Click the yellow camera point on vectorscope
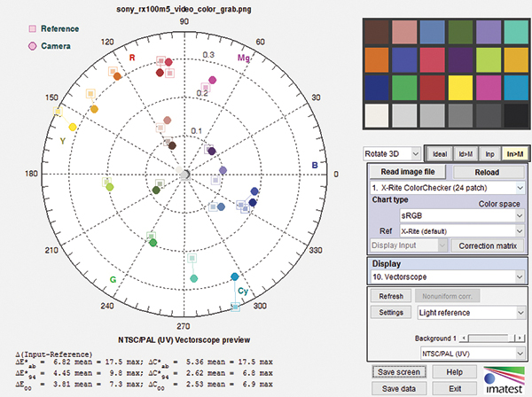The width and height of the screenshot is (532, 397). [73, 127]
